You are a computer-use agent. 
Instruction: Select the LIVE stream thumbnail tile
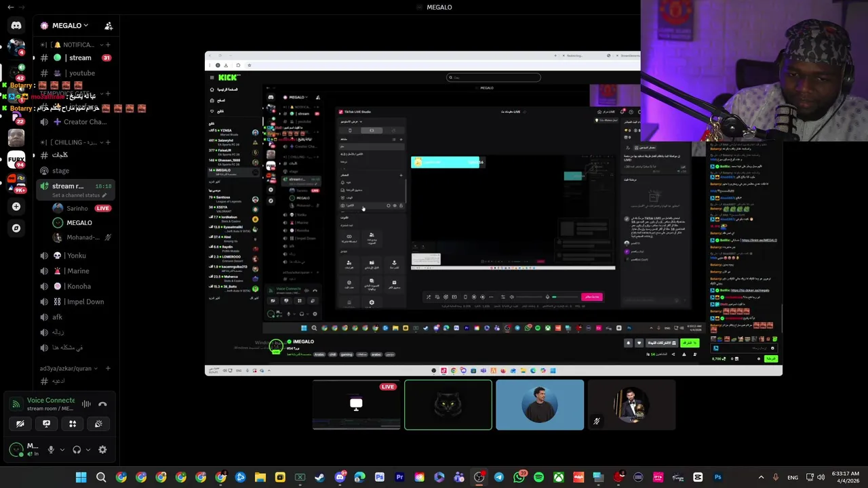click(357, 405)
